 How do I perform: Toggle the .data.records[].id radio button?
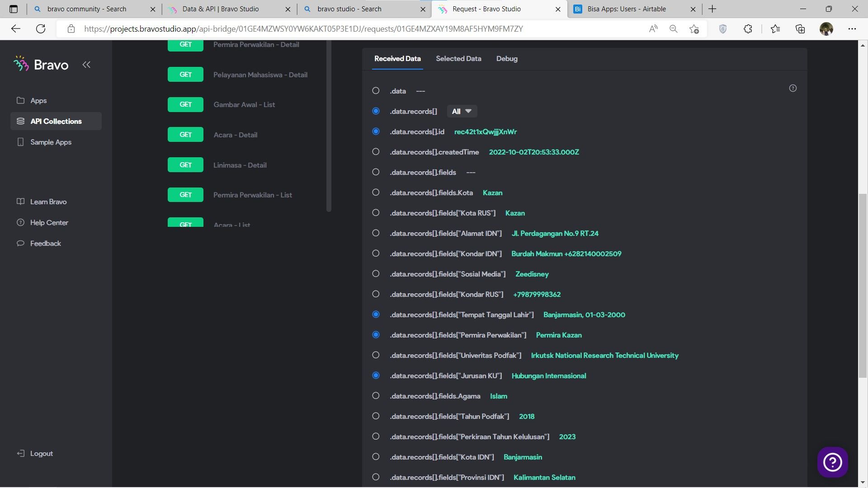(x=376, y=131)
